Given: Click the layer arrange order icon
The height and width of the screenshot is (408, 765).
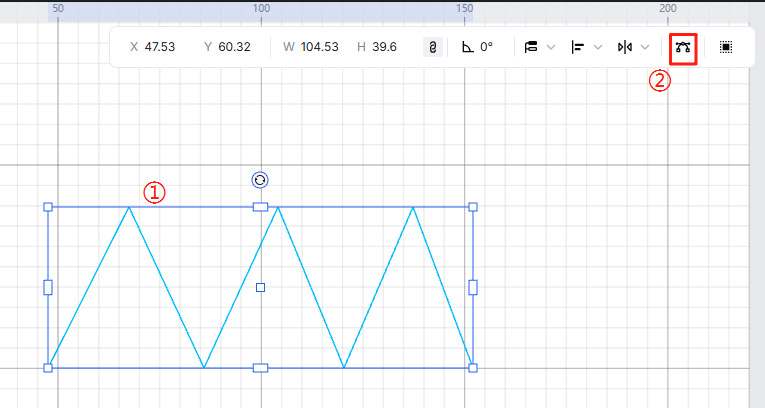Looking at the screenshot, I should tap(531, 47).
